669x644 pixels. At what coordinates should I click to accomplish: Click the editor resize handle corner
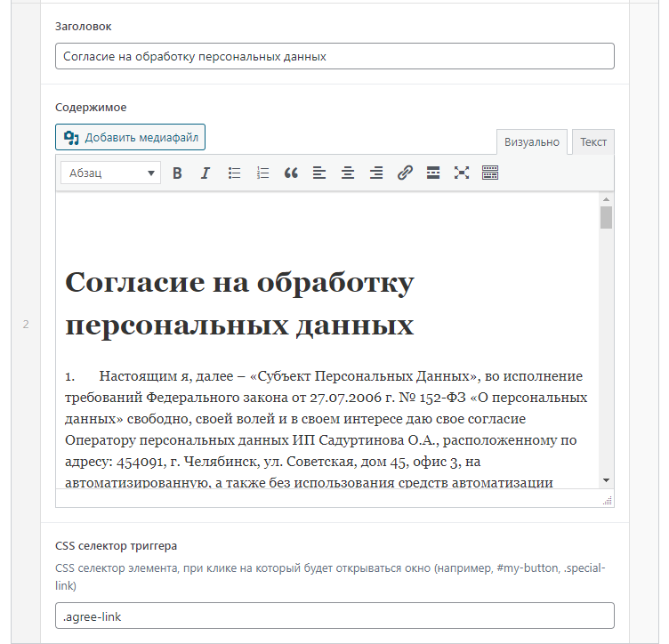click(608, 500)
